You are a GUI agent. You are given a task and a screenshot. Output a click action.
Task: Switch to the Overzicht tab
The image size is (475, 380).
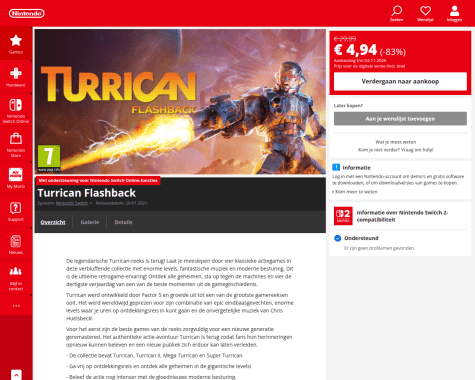coord(53,222)
